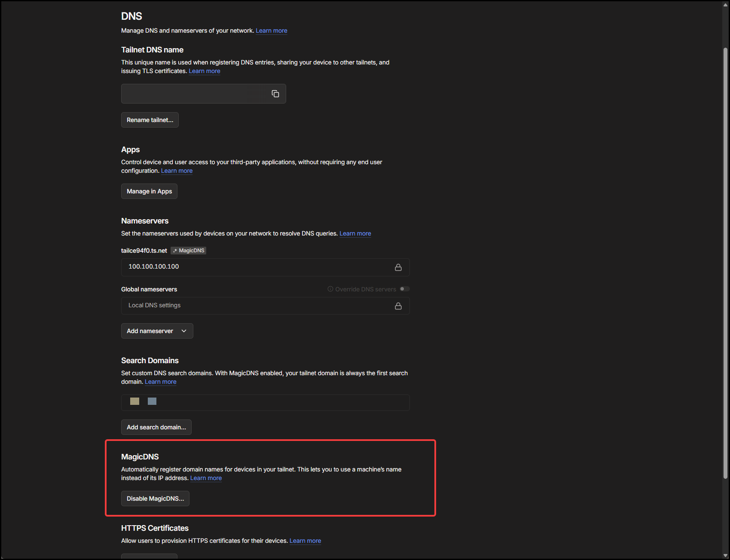Image resolution: width=730 pixels, height=560 pixels.
Task: Open Learn more link in Apps section
Action: pos(177,171)
